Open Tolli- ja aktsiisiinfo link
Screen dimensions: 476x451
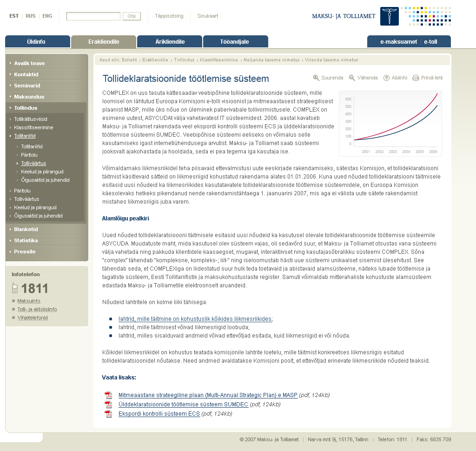[37, 310]
